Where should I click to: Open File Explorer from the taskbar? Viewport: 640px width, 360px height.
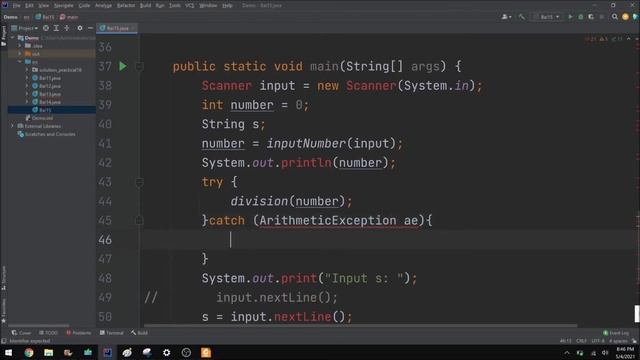[48, 353]
